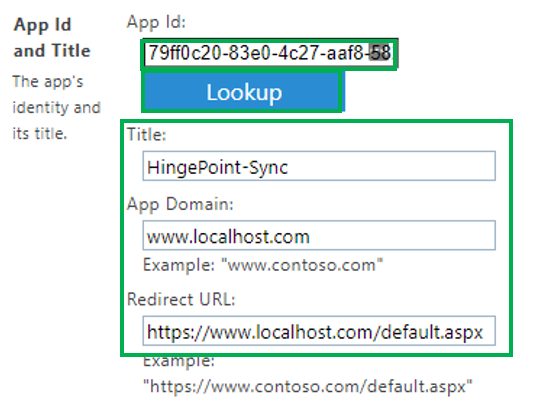
Task: Focus the App Id text field
Action: tap(270, 53)
